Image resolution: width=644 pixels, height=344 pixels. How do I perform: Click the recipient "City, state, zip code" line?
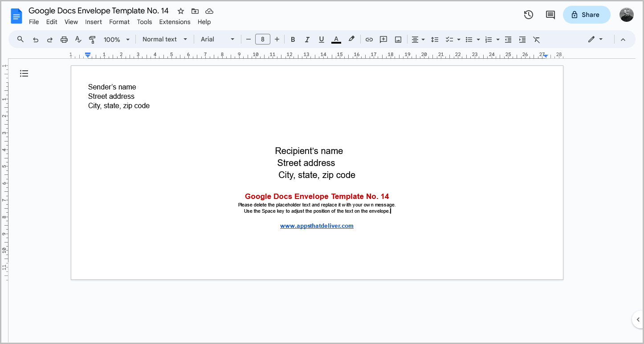coord(317,175)
